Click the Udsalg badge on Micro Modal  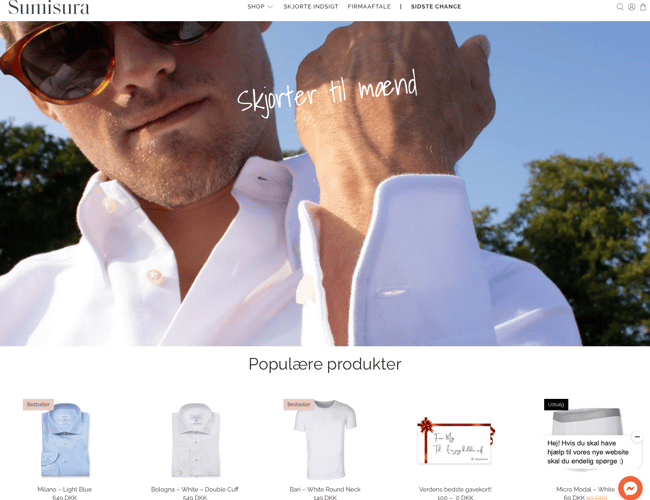[x=556, y=404]
